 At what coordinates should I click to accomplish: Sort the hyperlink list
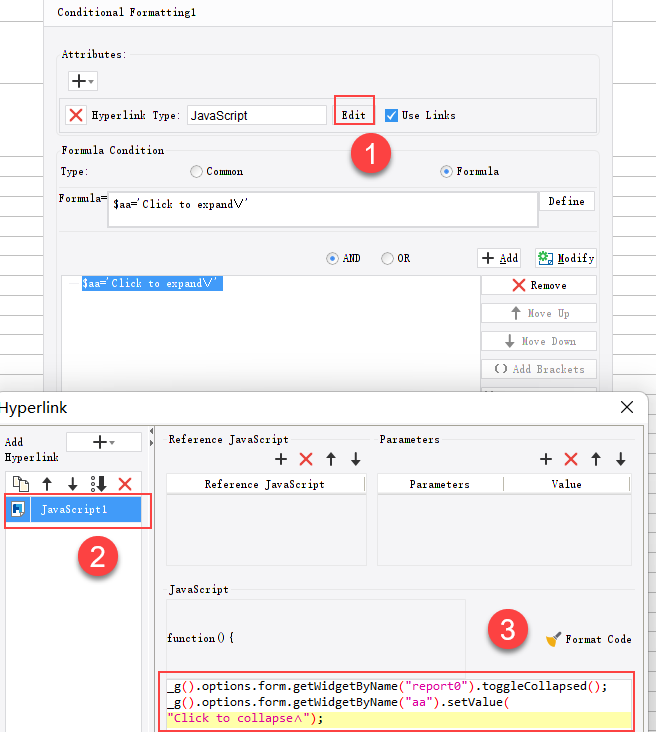99,484
